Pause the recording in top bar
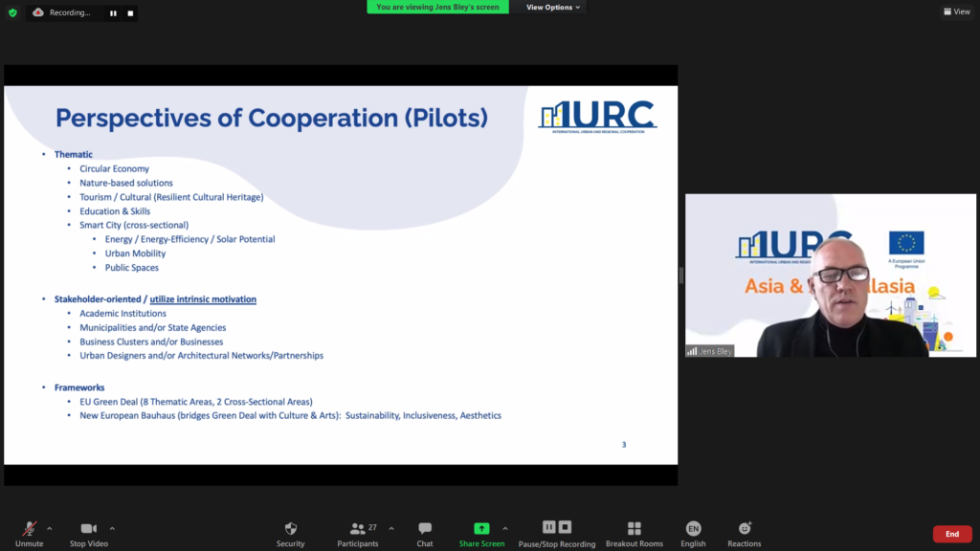980x551 pixels. click(x=113, y=13)
